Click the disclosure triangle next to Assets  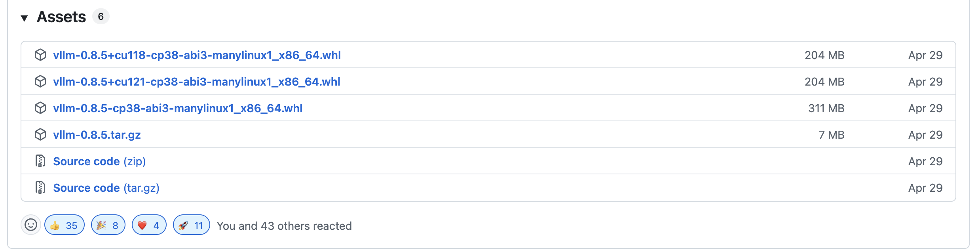(25, 17)
